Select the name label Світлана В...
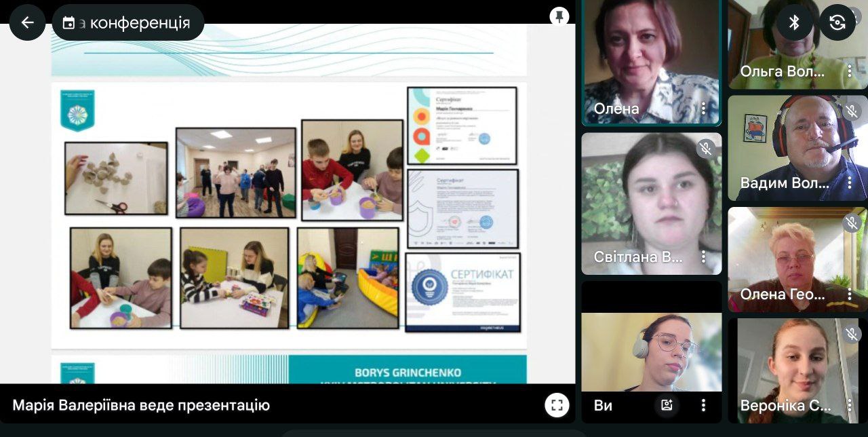 pos(638,257)
